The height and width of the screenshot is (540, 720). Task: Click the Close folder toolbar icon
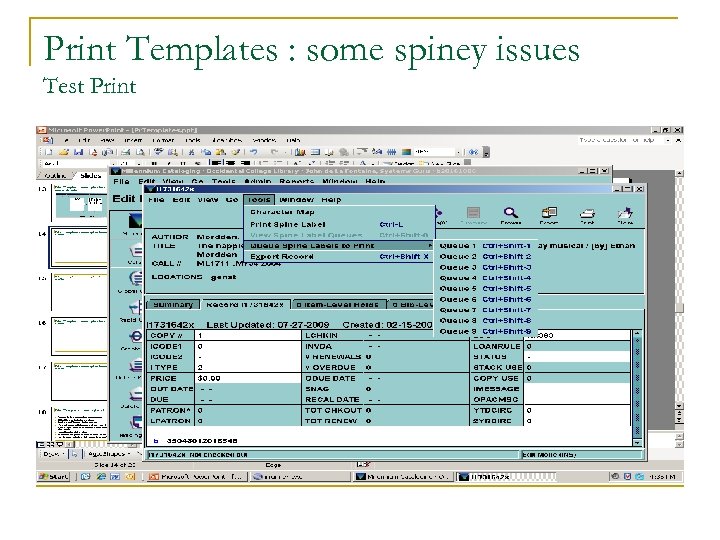(625, 215)
